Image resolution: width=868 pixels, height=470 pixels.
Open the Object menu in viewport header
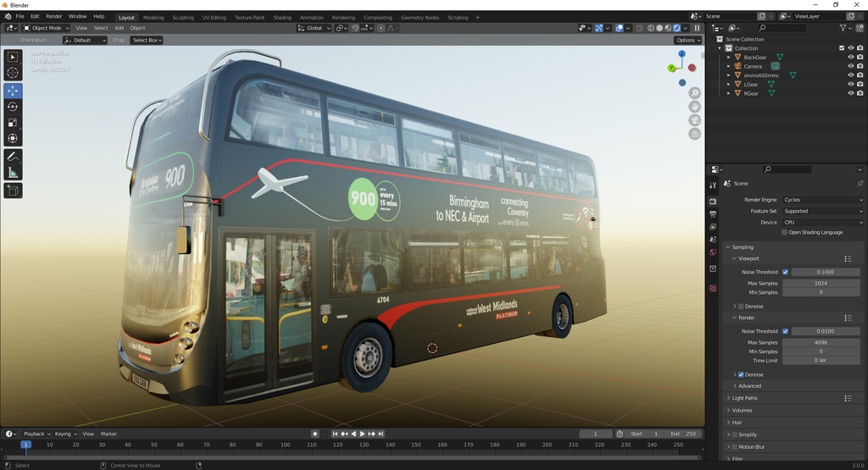137,28
